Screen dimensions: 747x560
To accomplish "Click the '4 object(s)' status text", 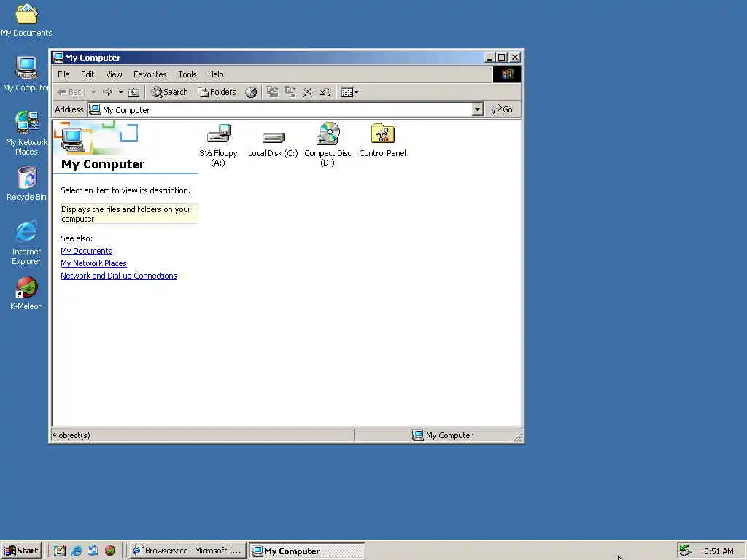I will [71, 435].
